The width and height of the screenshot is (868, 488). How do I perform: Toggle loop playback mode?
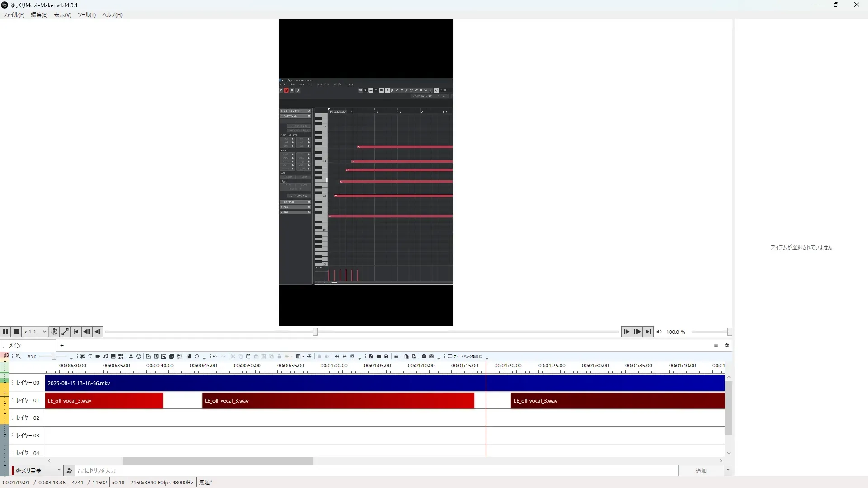tap(54, 332)
